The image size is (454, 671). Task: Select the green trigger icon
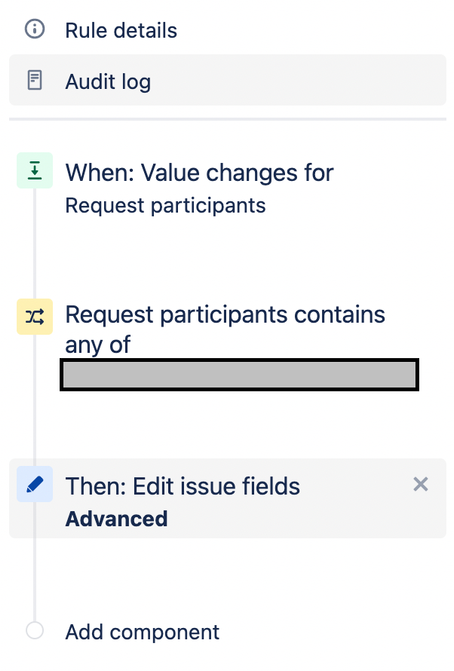(x=35, y=170)
